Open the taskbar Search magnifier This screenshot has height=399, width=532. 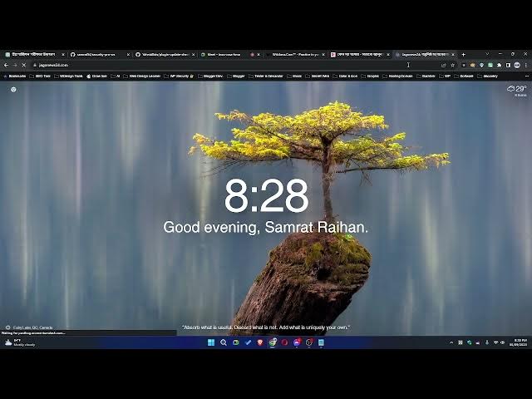pyautogui.click(x=224, y=342)
